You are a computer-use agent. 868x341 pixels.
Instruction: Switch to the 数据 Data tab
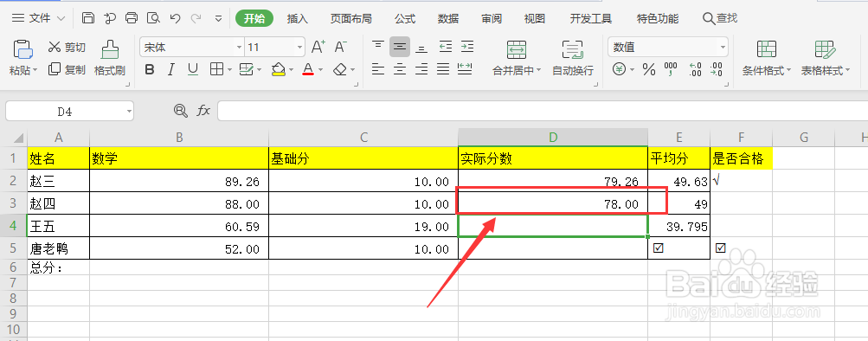[448, 19]
